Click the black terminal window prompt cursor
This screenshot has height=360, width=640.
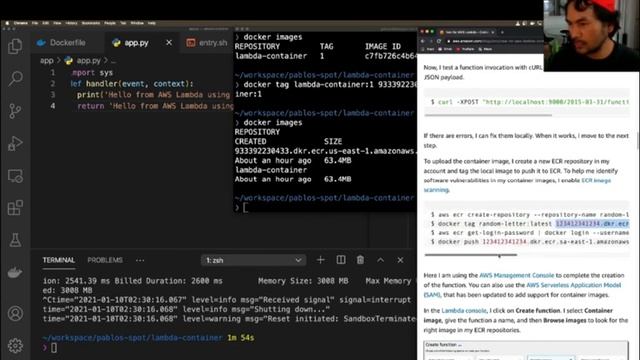pyautogui.click(x=245, y=207)
